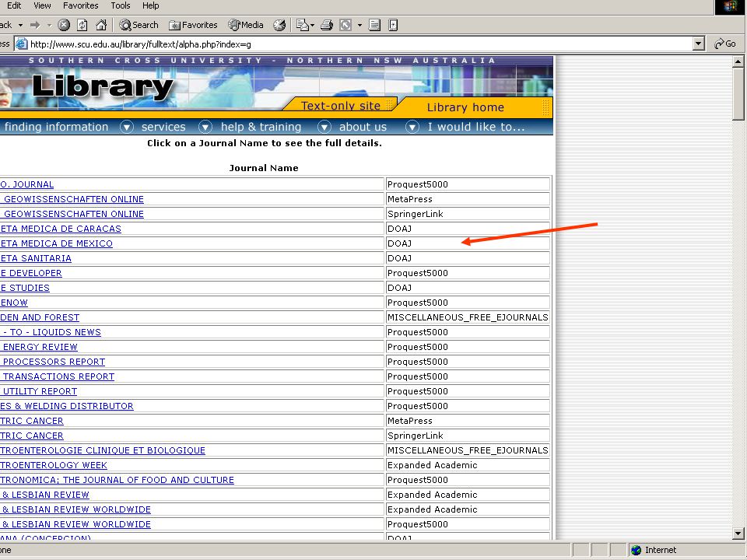This screenshot has width=747, height=560.
Task: Click the vertical scrollbar up arrow
Action: (x=738, y=61)
